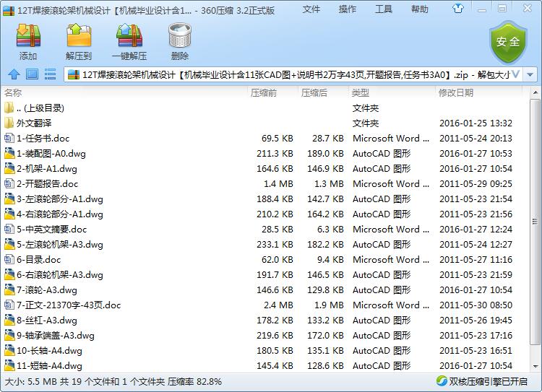Open the 工具 menu
542x392 pixels.
(x=384, y=9)
